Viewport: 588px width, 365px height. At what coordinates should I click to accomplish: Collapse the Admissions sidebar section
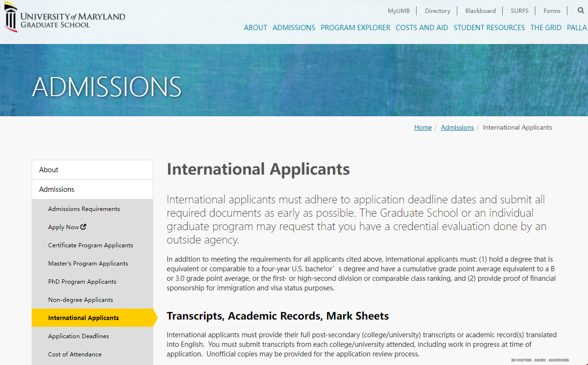pos(92,189)
